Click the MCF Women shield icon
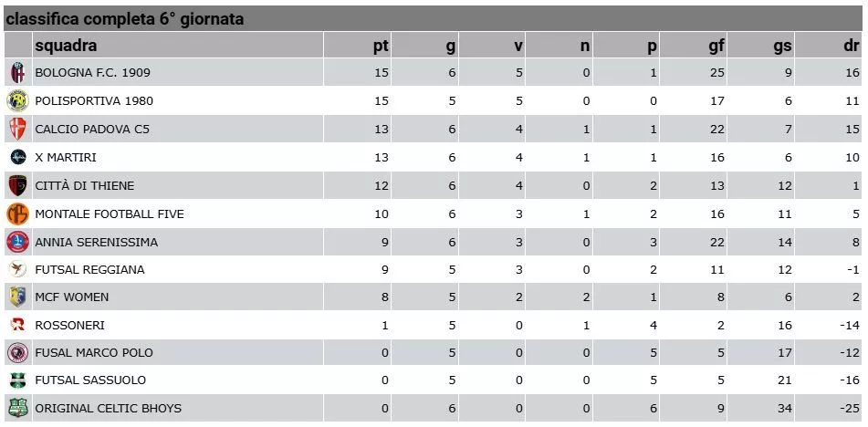The height and width of the screenshot is (427, 868). (x=17, y=297)
